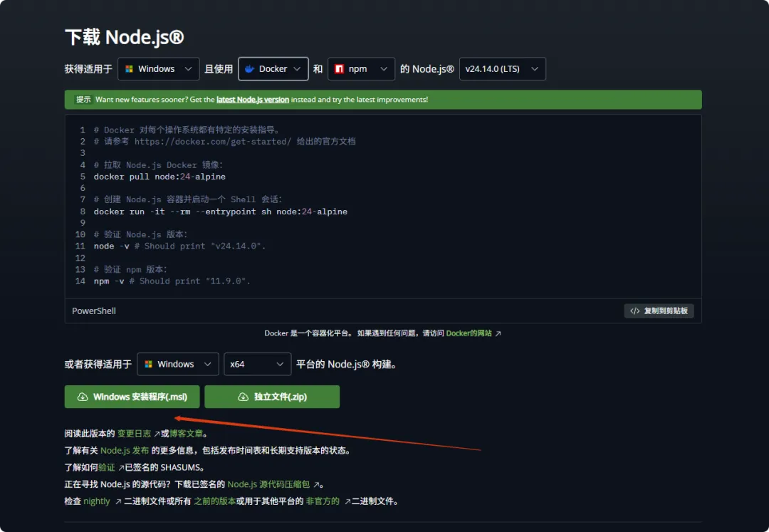This screenshot has width=769, height=532.
Task: Click the red npm logo icon
Action: 339,68
